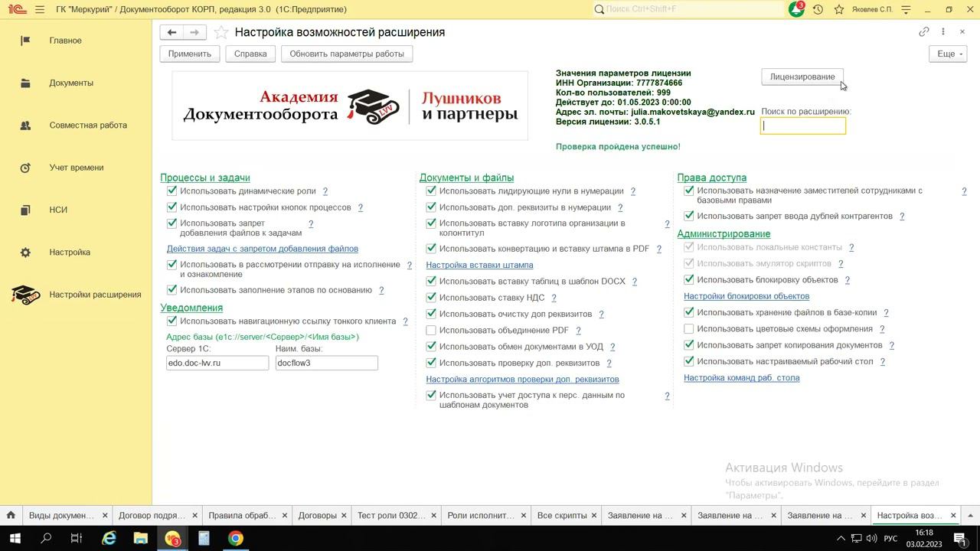The width and height of the screenshot is (980, 551).
Task: Open the main hamburger menu
Action: 40,9
